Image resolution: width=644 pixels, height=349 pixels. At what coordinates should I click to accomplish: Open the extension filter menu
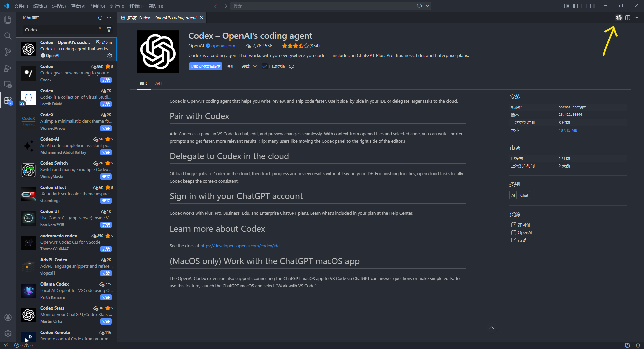click(x=109, y=30)
